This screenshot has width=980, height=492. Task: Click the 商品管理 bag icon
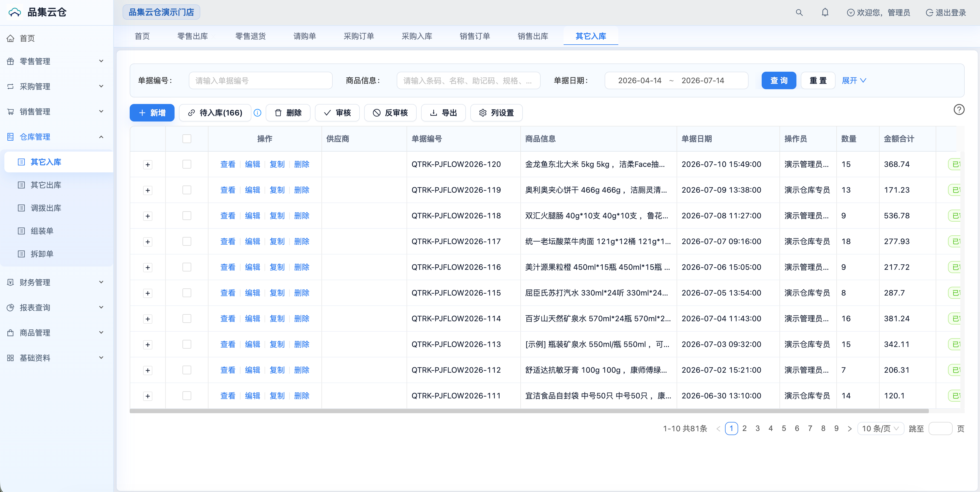point(10,332)
